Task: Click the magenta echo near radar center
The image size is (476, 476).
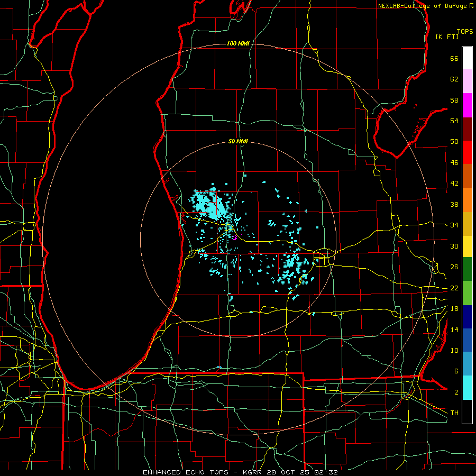Action: click(x=235, y=237)
